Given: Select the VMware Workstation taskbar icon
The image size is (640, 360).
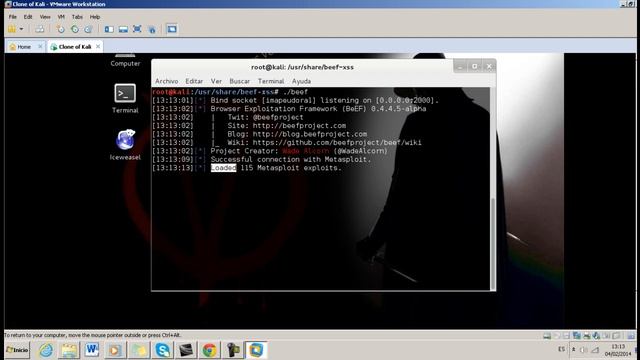Looking at the screenshot, I should (x=256, y=350).
